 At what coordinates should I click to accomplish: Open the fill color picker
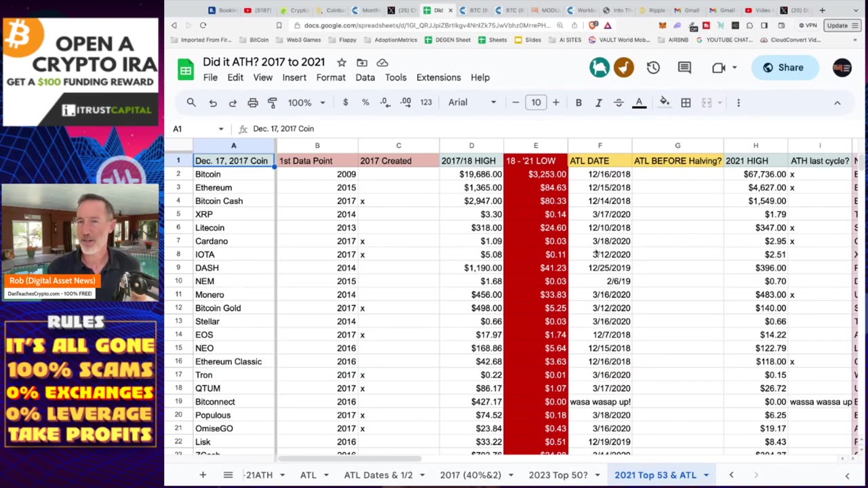pyautogui.click(x=665, y=102)
